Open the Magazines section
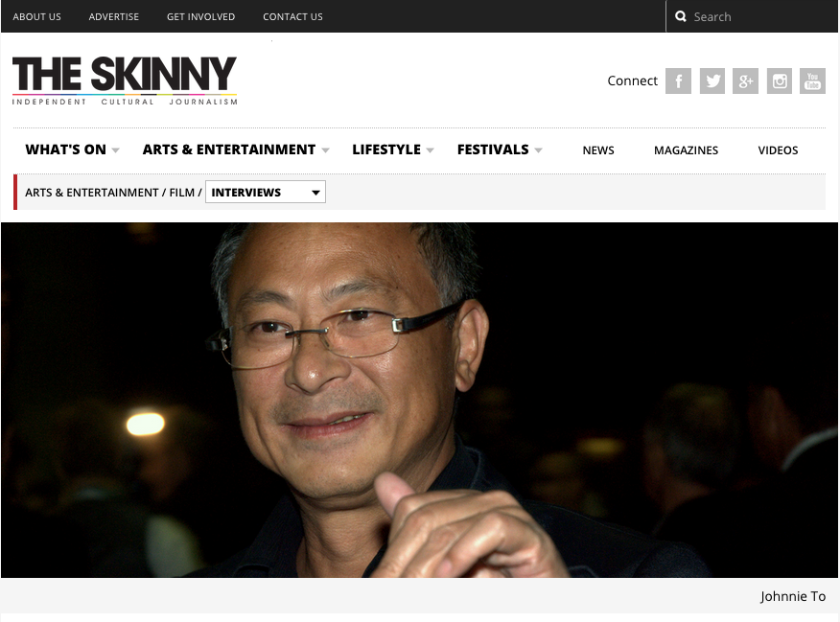The height and width of the screenshot is (622, 840). coord(686,150)
